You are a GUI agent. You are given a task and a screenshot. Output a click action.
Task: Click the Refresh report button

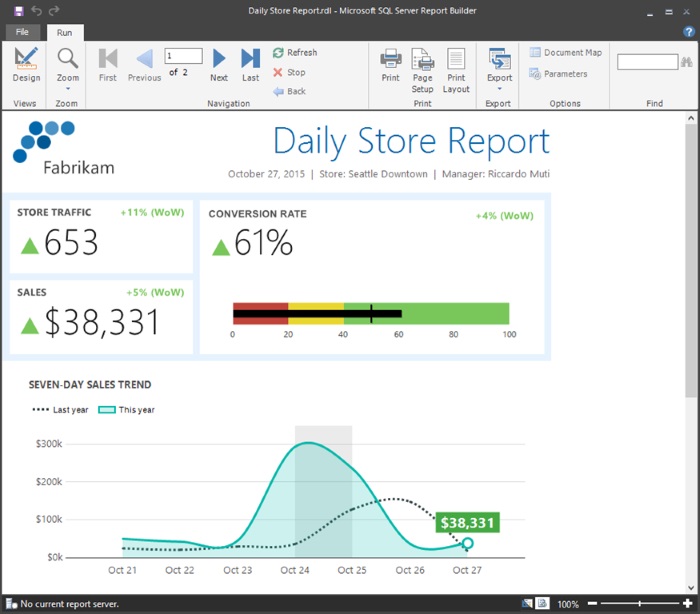[x=294, y=53]
